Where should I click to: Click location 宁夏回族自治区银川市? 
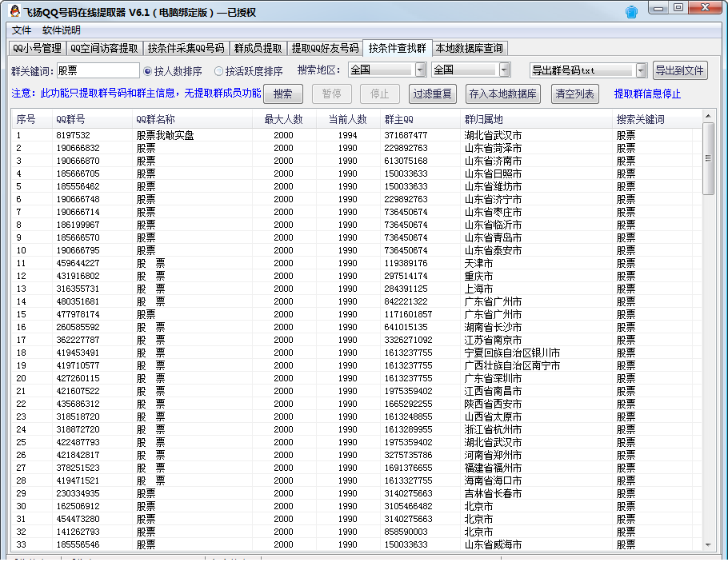(x=512, y=353)
